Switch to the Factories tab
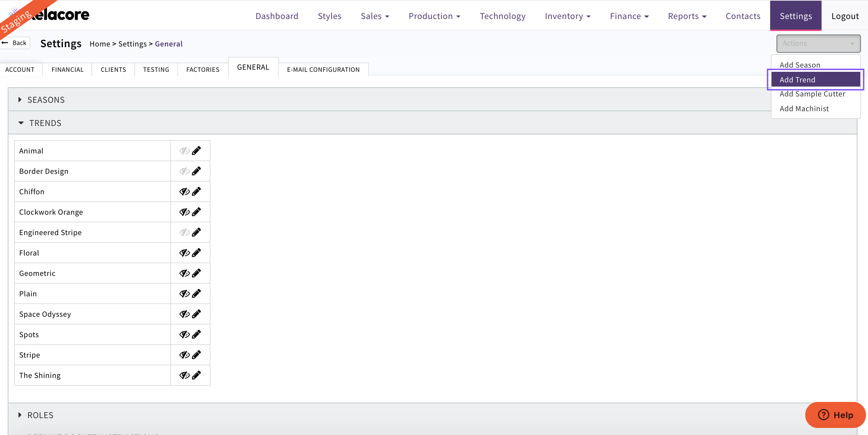This screenshot has height=435, width=868. coord(203,69)
